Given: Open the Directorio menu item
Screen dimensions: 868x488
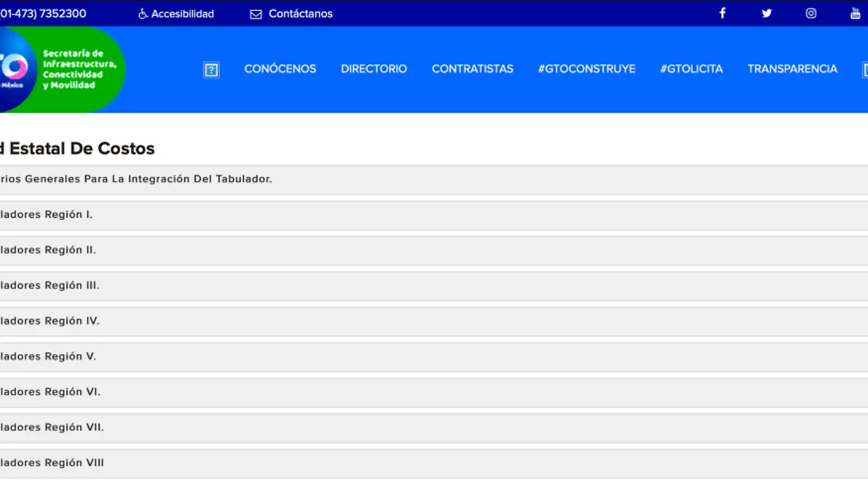Looking at the screenshot, I should pyautogui.click(x=374, y=69).
